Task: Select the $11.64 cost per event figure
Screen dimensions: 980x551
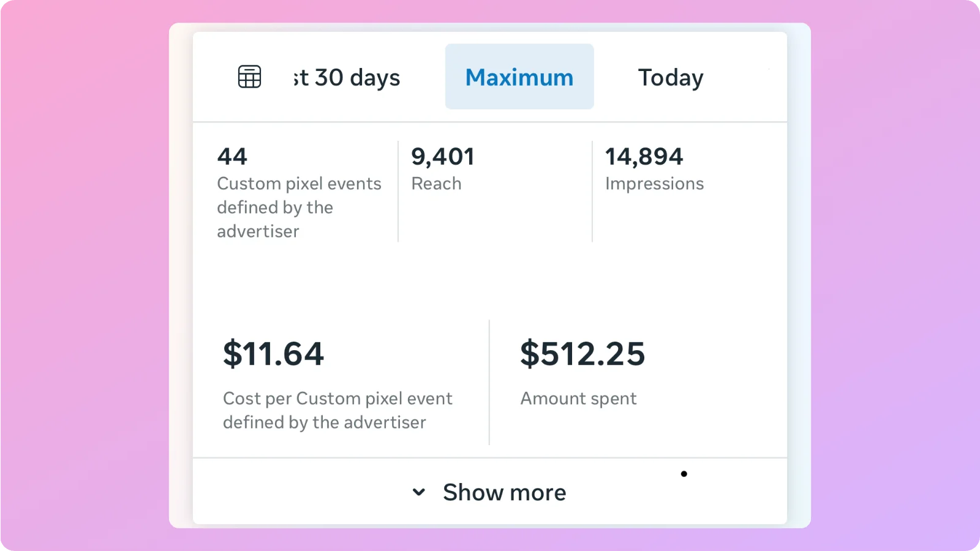Action: 274,353
